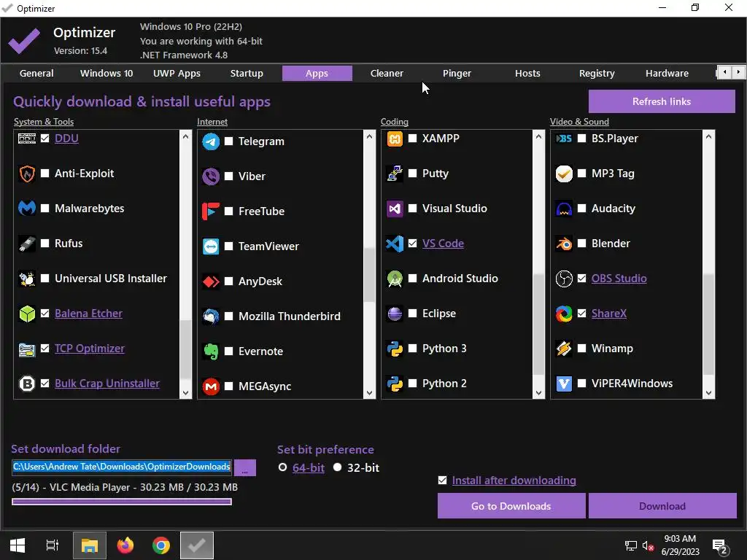Open the Cleaner tab
Image resolution: width=747 pixels, height=560 pixels.
(x=387, y=74)
